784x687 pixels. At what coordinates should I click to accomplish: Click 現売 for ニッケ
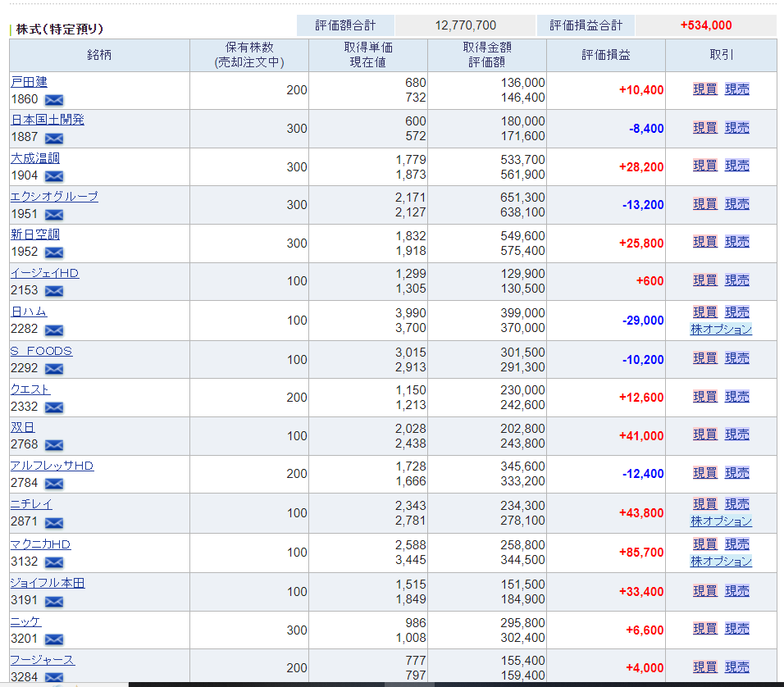737,629
